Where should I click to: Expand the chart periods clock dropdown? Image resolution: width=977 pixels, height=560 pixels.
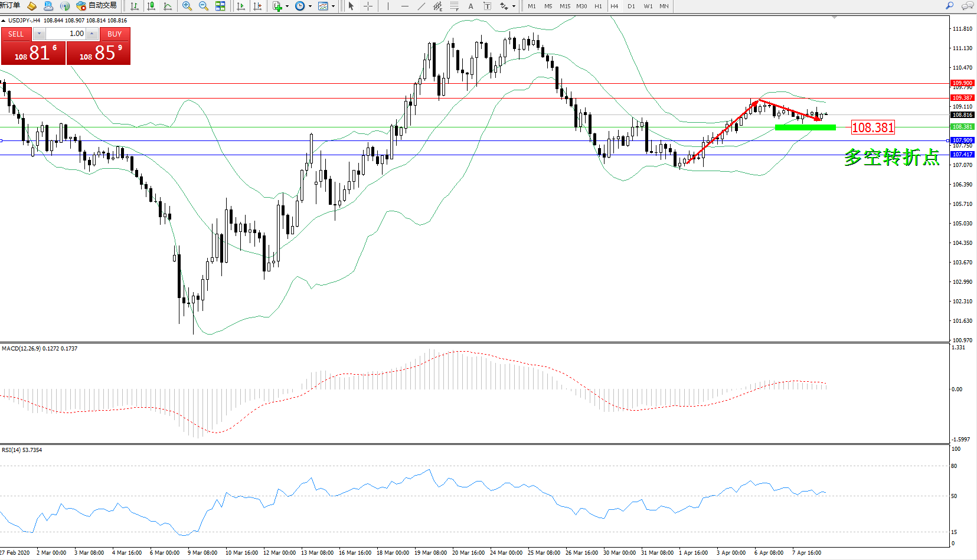pos(310,6)
